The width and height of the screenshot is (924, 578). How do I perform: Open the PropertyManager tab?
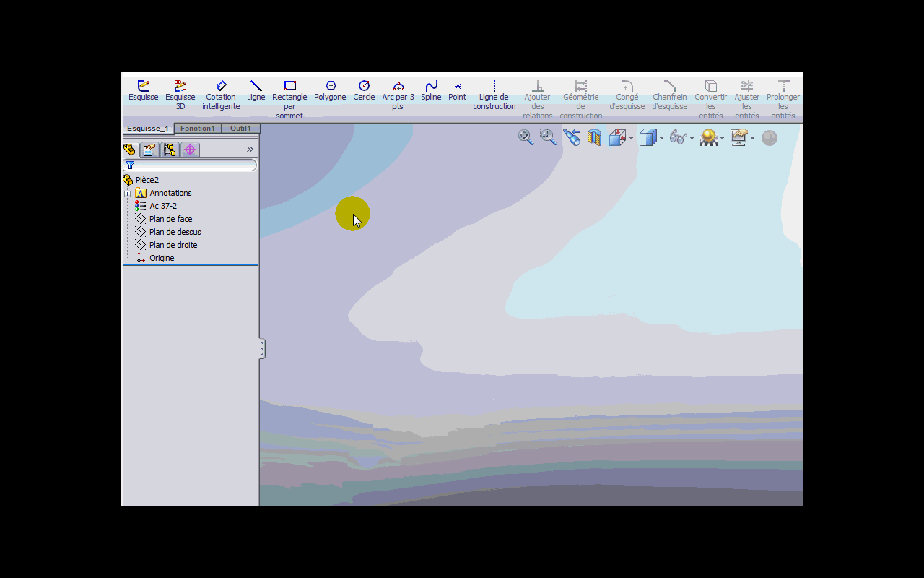pyautogui.click(x=149, y=150)
